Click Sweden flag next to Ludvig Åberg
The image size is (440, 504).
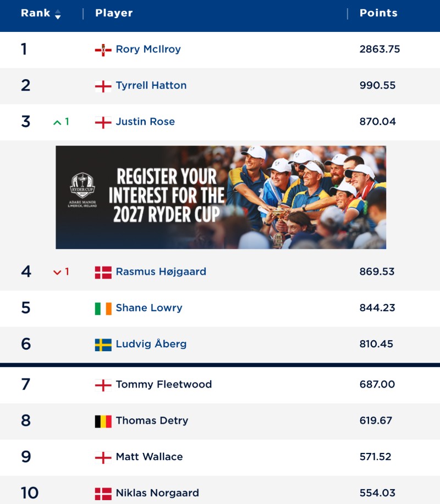pyautogui.click(x=103, y=345)
